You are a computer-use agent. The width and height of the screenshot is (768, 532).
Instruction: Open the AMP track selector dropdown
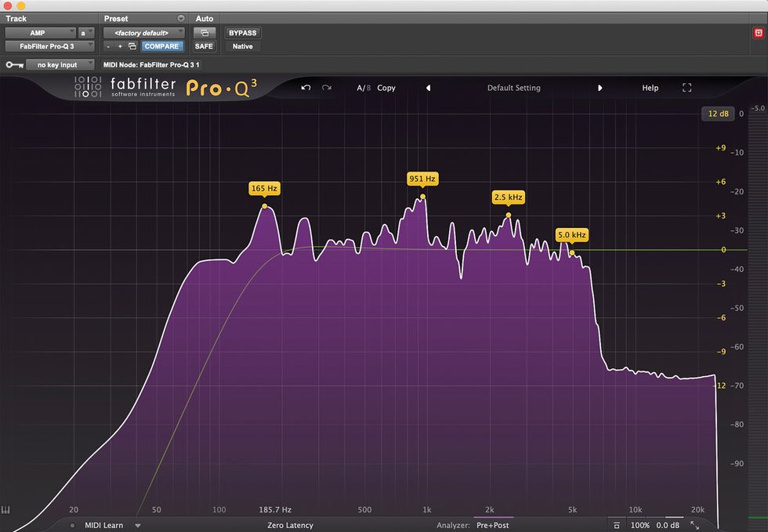coord(40,33)
